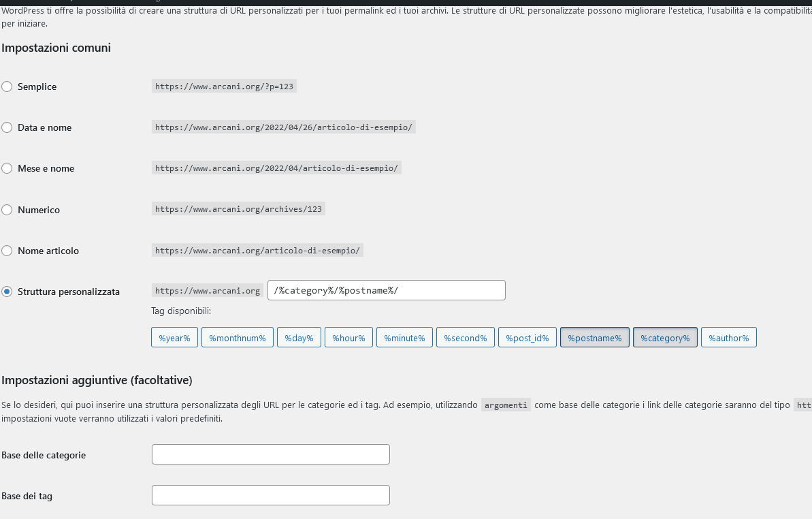Insert the %author% tag

[x=728, y=338]
